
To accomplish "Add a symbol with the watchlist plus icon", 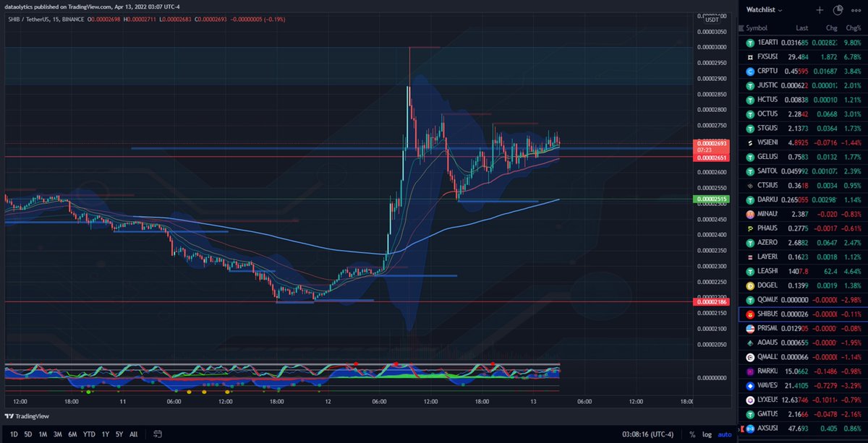I will pyautogui.click(x=820, y=10).
